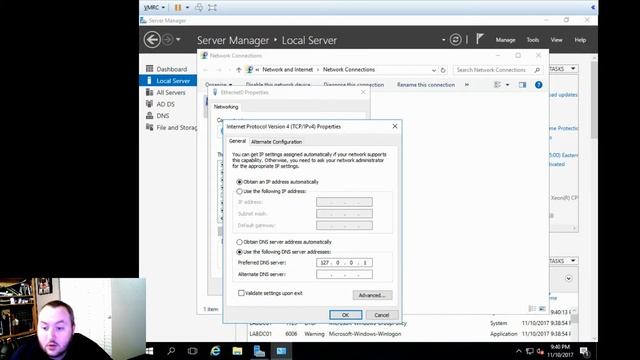The image size is (640, 360).
Task: Switch to Server Manager taskbar icon
Action: (x=259, y=351)
